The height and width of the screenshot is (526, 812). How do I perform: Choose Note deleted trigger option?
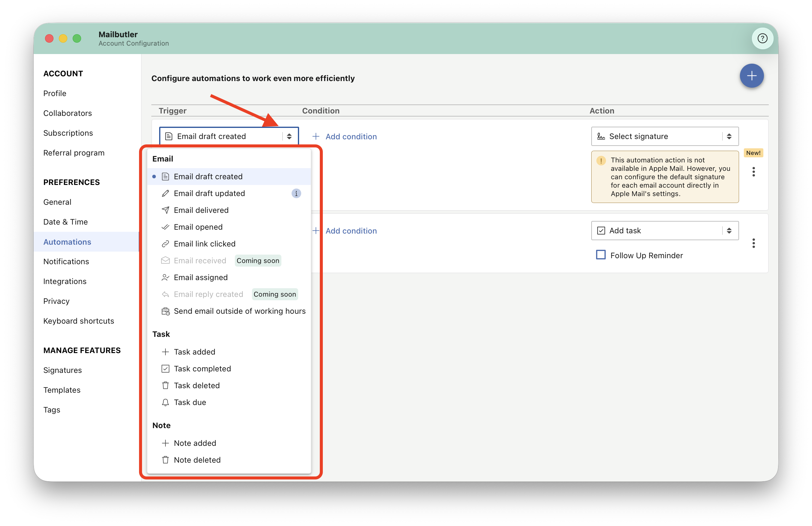click(x=229, y=460)
